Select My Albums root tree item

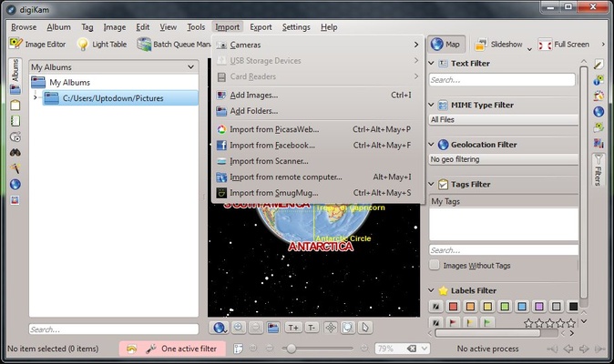(70, 83)
